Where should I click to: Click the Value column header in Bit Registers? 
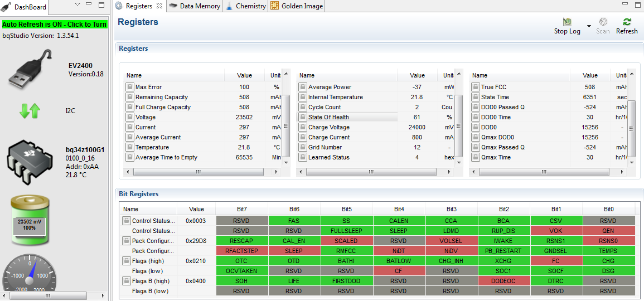pyautogui.click(x=196, y=209)
